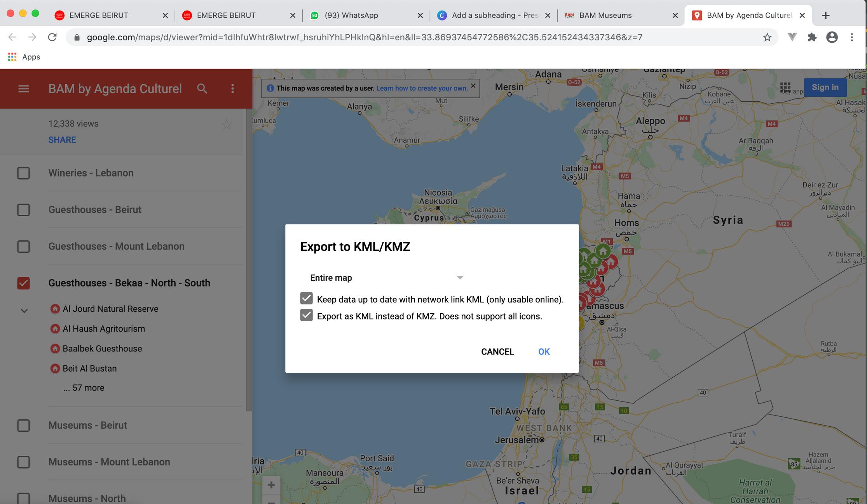Toggle Export as KML instead of KMZ
Image resolution: width=867 pixels, height=504 pixels.
tap(306, 315)
